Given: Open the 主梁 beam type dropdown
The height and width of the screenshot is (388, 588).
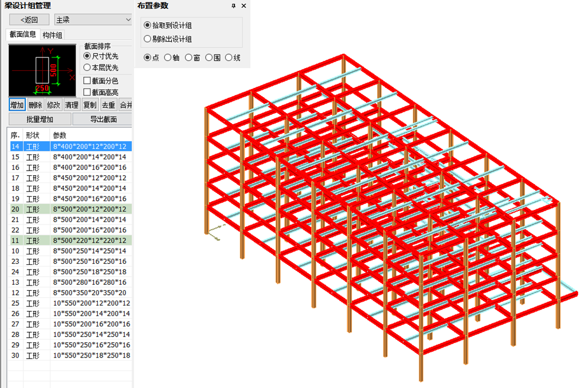Looking at the screenshot, I should [x=93, y=20].
